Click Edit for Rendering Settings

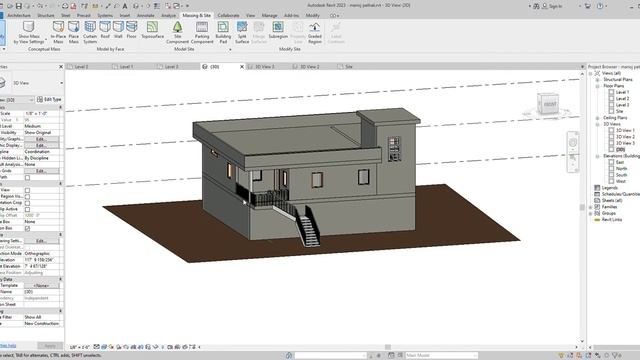41,241
